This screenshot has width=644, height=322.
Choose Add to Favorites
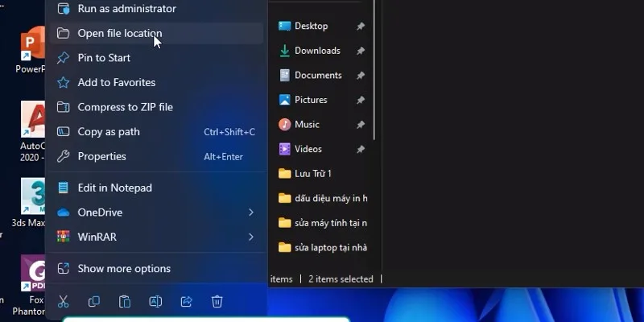pyautogui.click(x=156, y=83)
